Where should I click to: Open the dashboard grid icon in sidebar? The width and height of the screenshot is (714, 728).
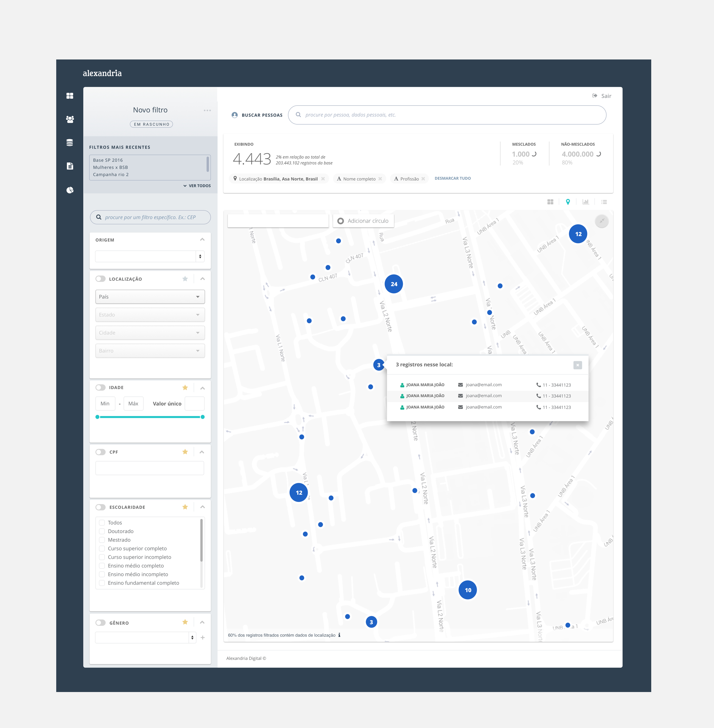pyautogui.click(x=70, y=96)
